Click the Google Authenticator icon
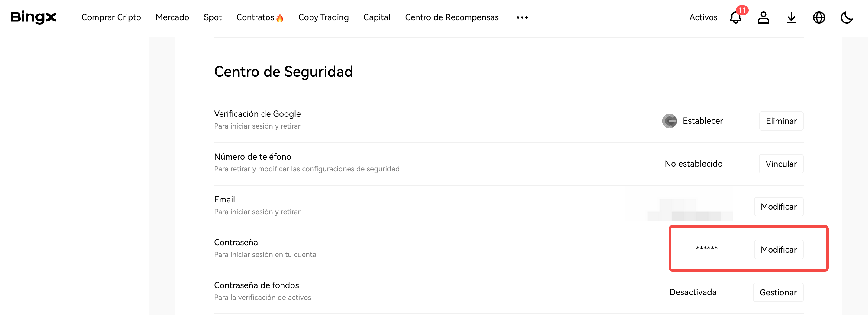Viewport: 868px width, 315px height. (669, 121)
